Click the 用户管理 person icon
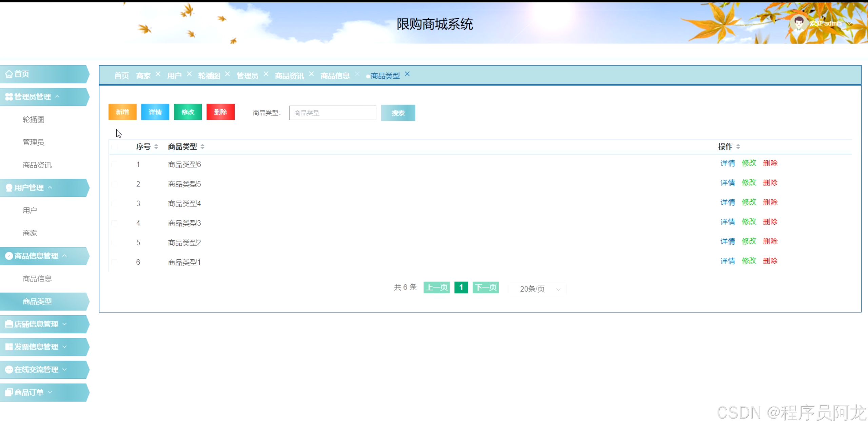Image resolution: width=868 pixels, height=427 pixels. [8, 187]
